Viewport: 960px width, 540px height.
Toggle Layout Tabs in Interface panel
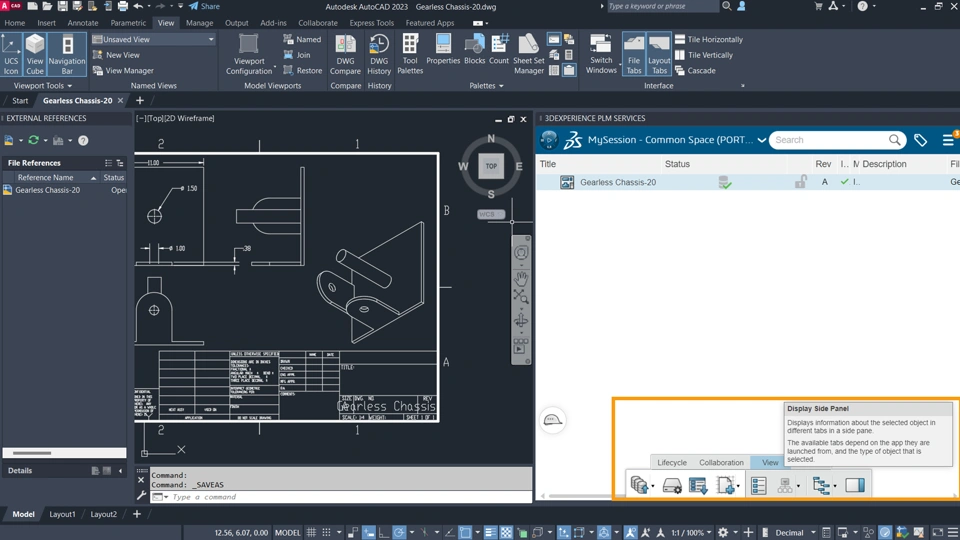[659, 54]
